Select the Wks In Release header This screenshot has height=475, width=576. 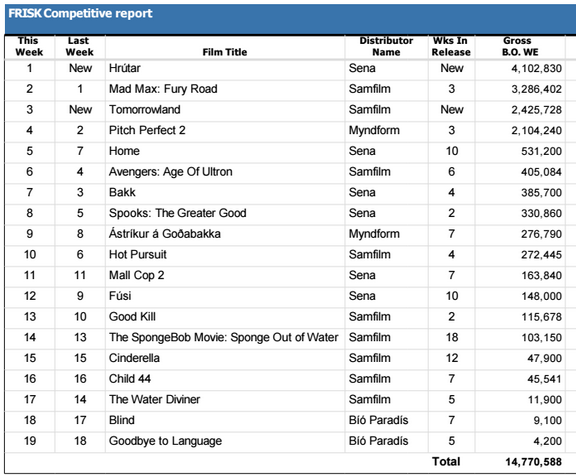[x=451, y=46]
